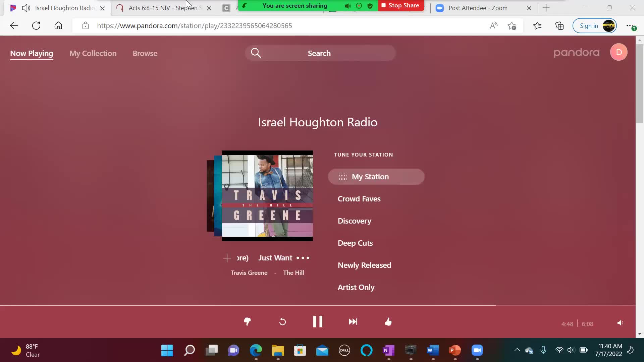Click Israel Houghton Radio station title
This screenshot has width=644, height=362.
coord(318,122)
